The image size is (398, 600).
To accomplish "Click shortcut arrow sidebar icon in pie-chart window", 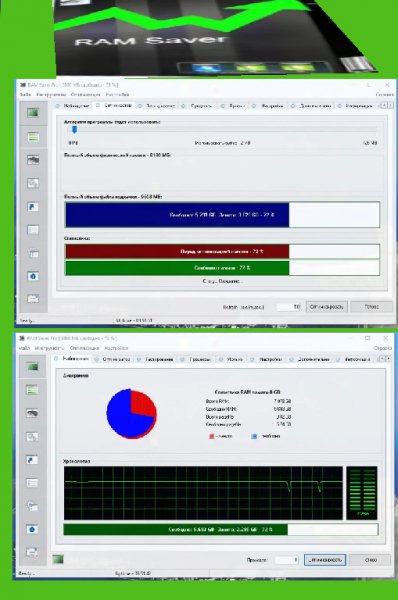I will pyautogui.click(x=32, y=460).
